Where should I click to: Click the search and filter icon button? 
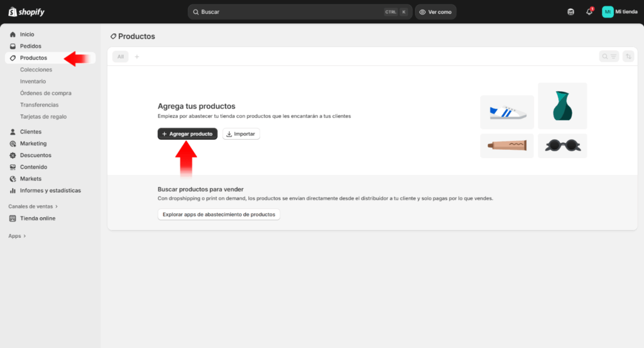(x=609, y=57)
